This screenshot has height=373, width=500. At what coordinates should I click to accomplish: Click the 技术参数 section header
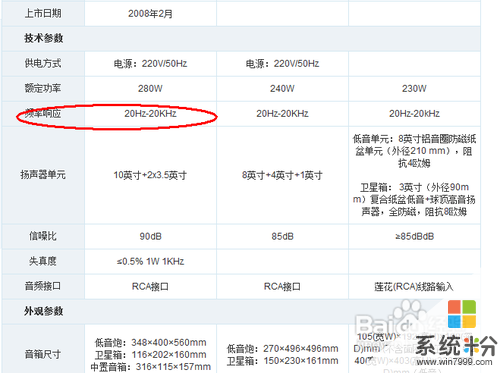tap(44, 38)
